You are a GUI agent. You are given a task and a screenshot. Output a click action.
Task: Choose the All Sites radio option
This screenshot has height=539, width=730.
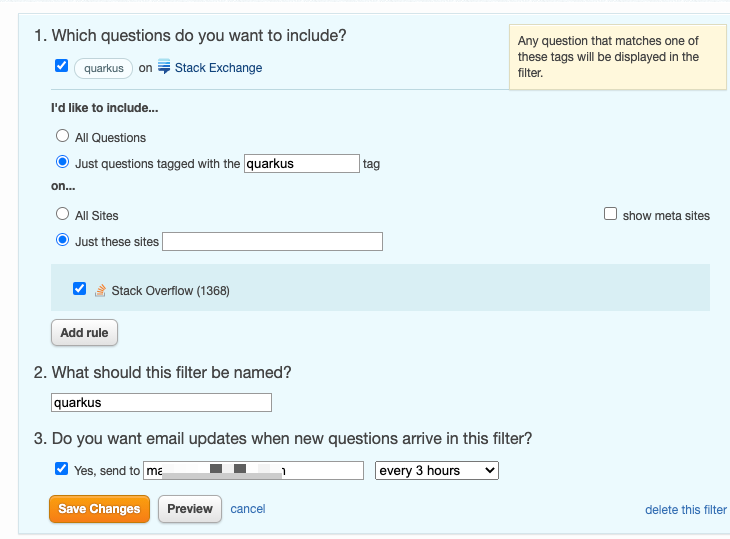point(63,215)
